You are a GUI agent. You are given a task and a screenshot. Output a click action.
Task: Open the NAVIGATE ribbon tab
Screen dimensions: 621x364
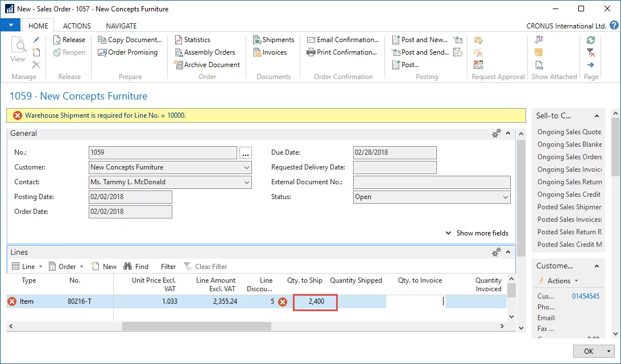(x=121, y=26)
